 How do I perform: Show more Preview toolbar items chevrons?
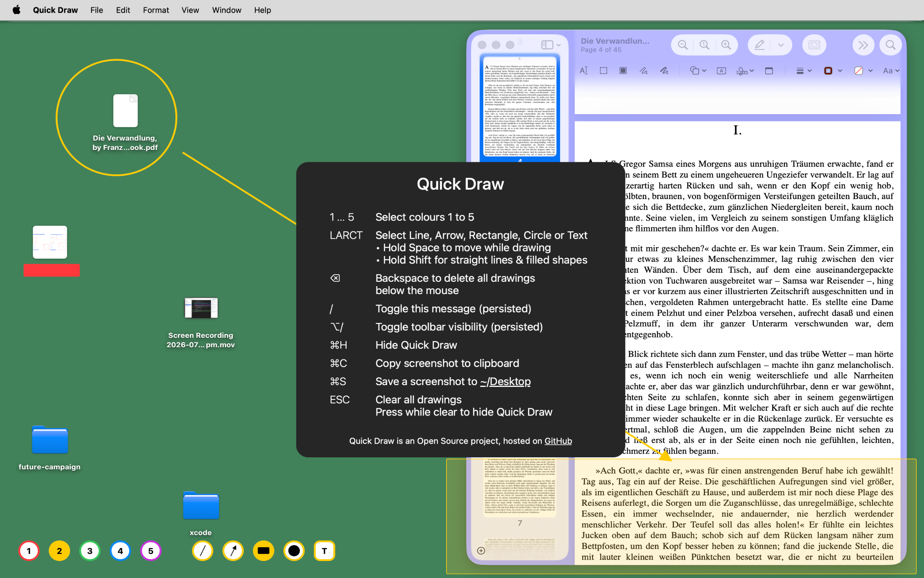click(x=863, y=45)
